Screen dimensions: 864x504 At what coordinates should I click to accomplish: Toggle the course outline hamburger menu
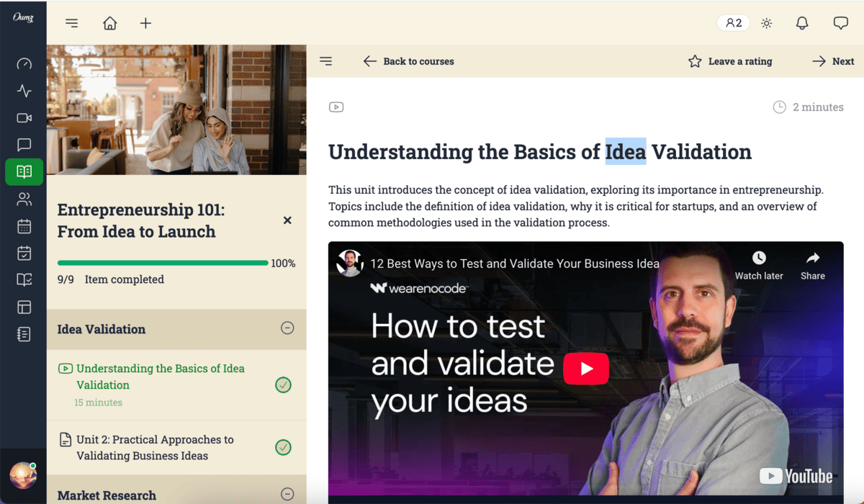[325, 61]
